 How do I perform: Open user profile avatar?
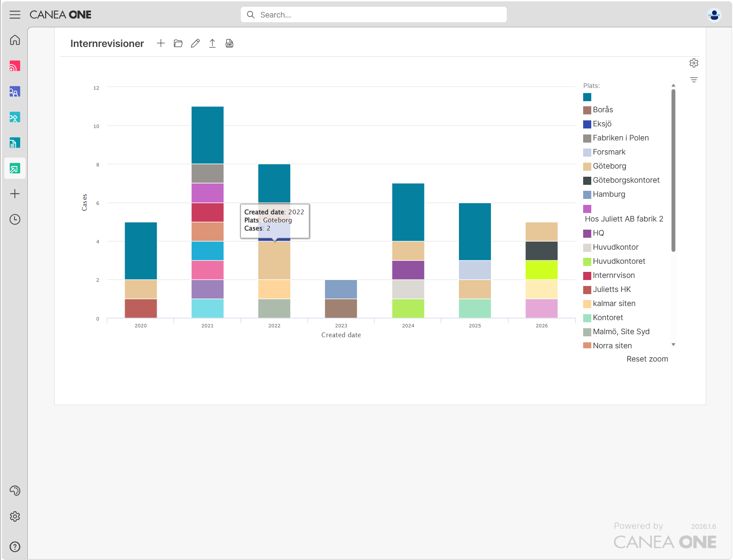714,15
